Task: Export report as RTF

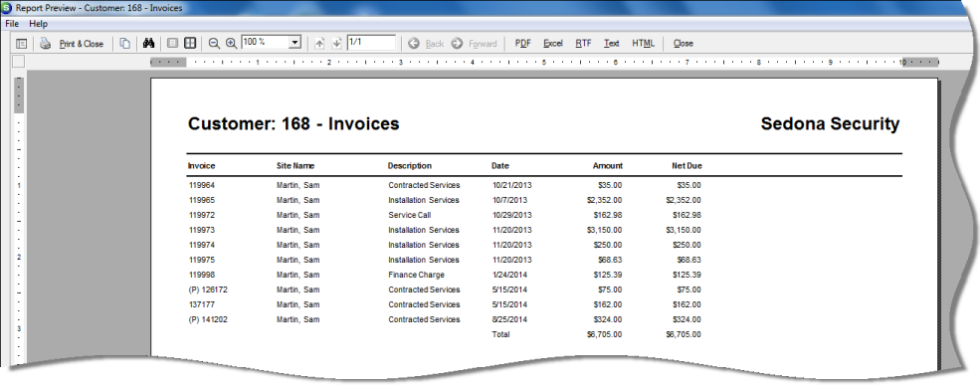Action: tap(584, 44)
